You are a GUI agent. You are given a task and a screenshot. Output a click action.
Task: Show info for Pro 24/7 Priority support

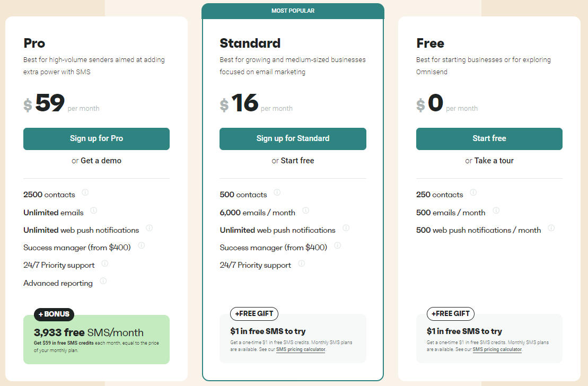(x=104, y=264)
